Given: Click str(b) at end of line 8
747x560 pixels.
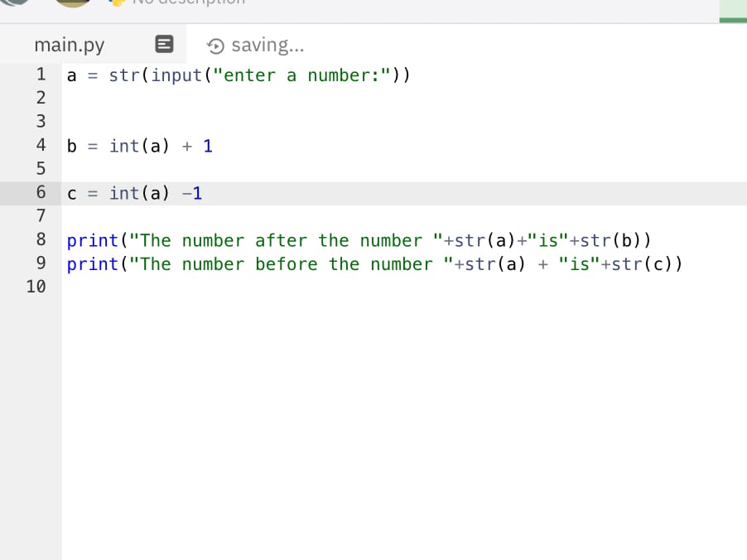Looking at the screenshot, I should pos(614,241).
